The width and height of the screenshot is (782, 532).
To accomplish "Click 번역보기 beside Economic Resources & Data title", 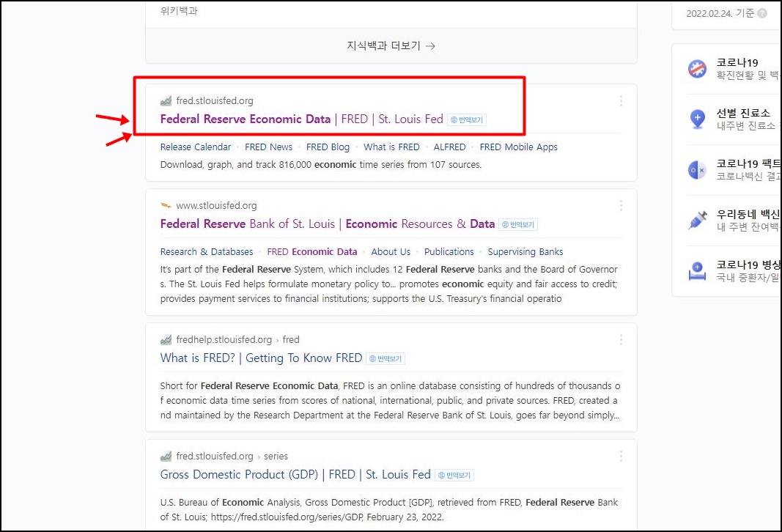I will point(518,224).
